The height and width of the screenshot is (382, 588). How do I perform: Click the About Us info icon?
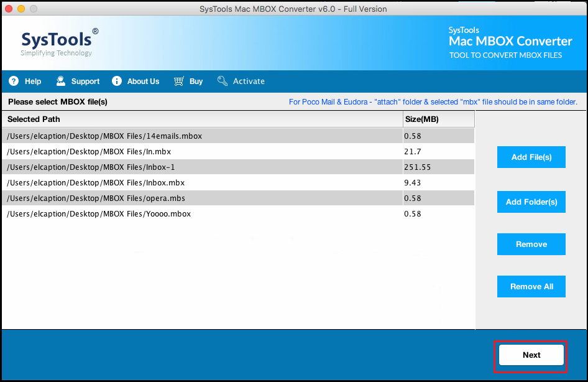tap(117, 81)
